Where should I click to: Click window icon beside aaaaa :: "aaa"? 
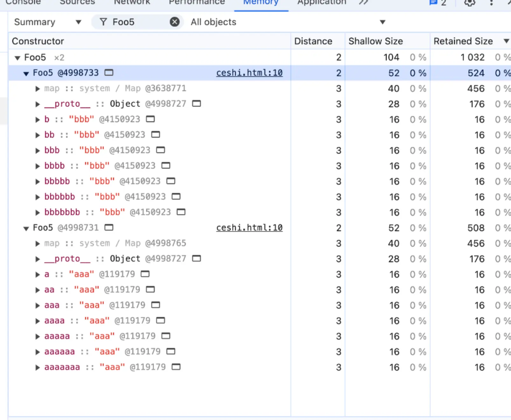pos(166,336)
